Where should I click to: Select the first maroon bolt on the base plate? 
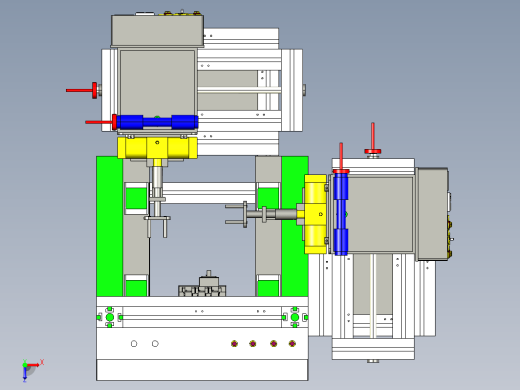(234, 344)
